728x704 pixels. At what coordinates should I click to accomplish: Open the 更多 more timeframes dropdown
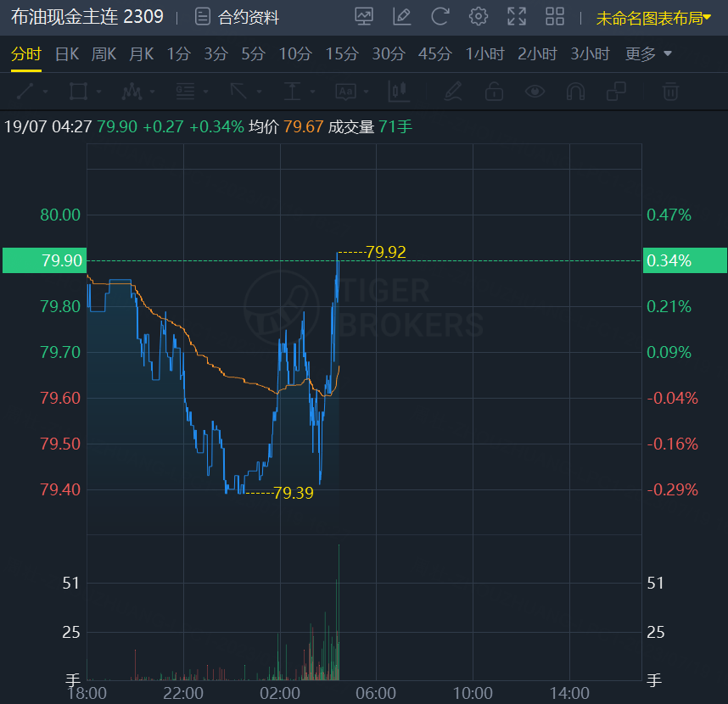click(648, 53)
